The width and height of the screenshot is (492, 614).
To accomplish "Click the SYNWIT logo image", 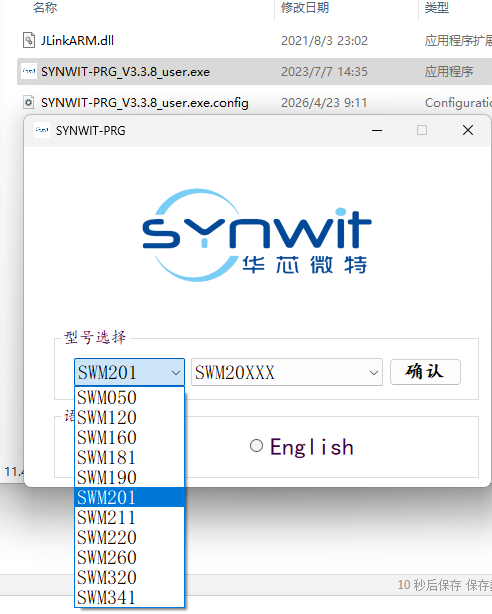I will pos(257,235).
